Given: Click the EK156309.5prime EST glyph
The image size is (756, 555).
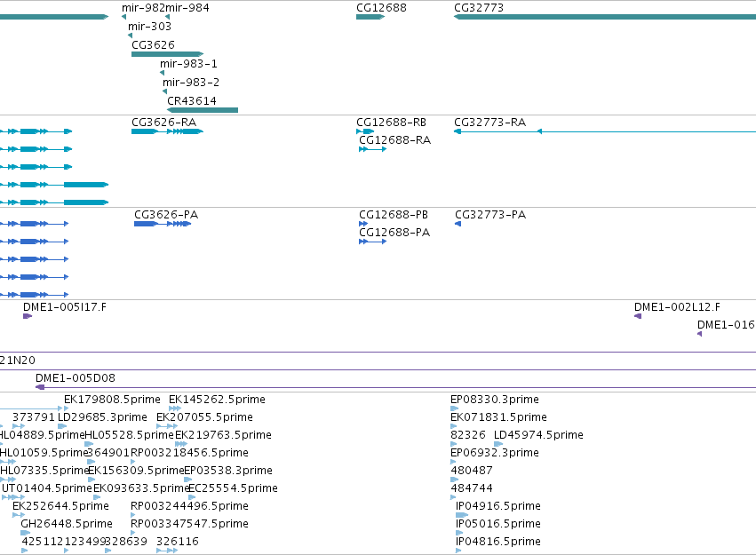Looking at the screenshot, I should [92, 480].
